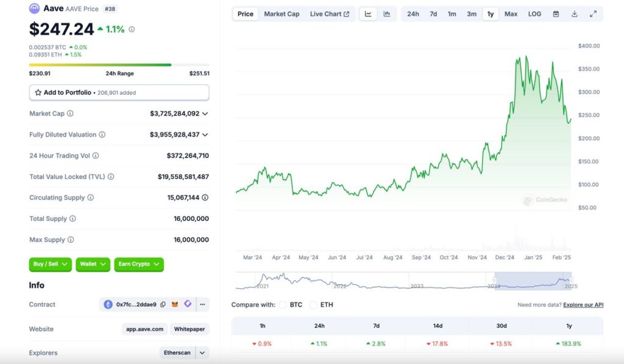Open contract more options ellipsis

[x=202, y=304]
